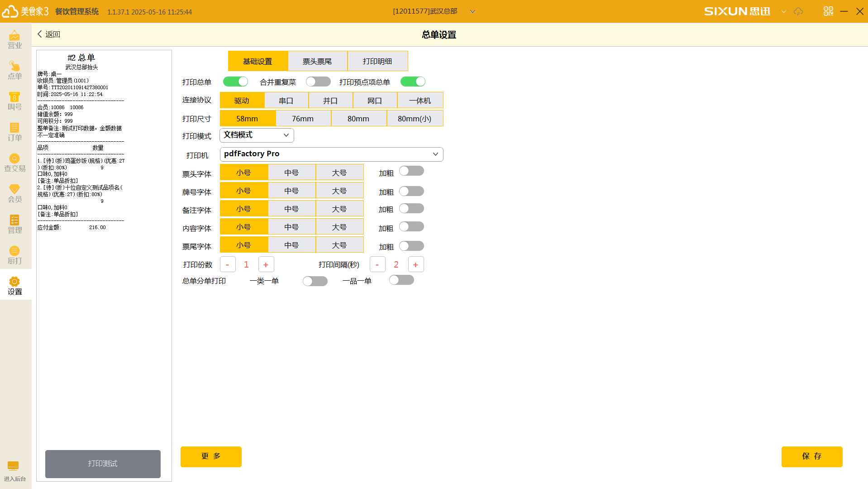Enable 加粗 for 内容字体
Image resolution: width=868 pixels, height=489 pixels.
(411, 226)
